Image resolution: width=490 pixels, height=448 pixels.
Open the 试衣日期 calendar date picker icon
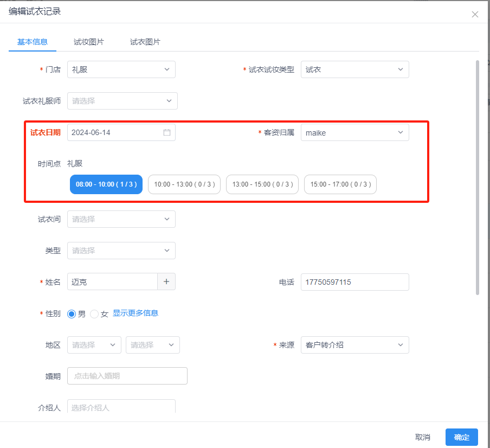coord(166,132)
